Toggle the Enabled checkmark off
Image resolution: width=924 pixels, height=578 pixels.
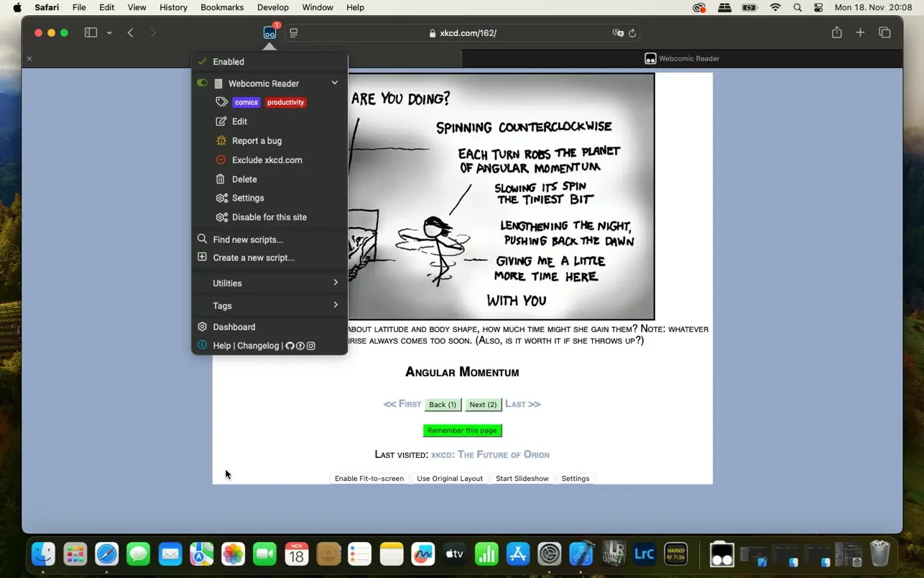point(203,62)
